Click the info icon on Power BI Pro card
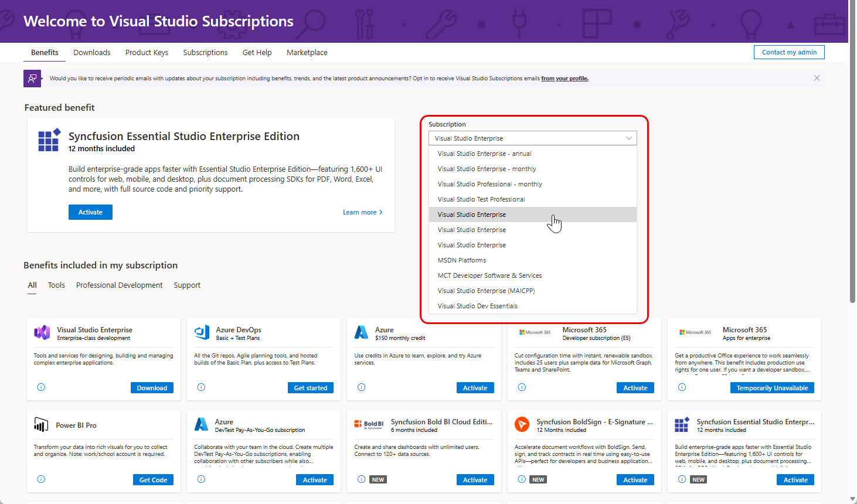 coord(41,479)
